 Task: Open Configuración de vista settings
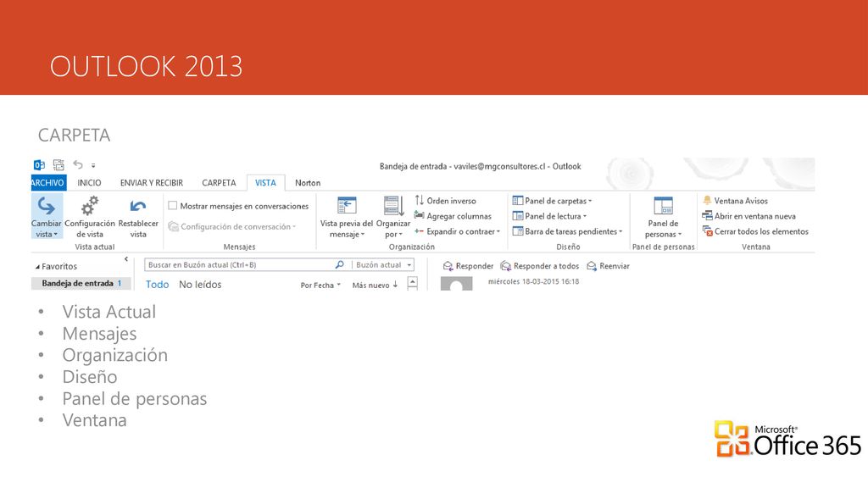(90, 217)
